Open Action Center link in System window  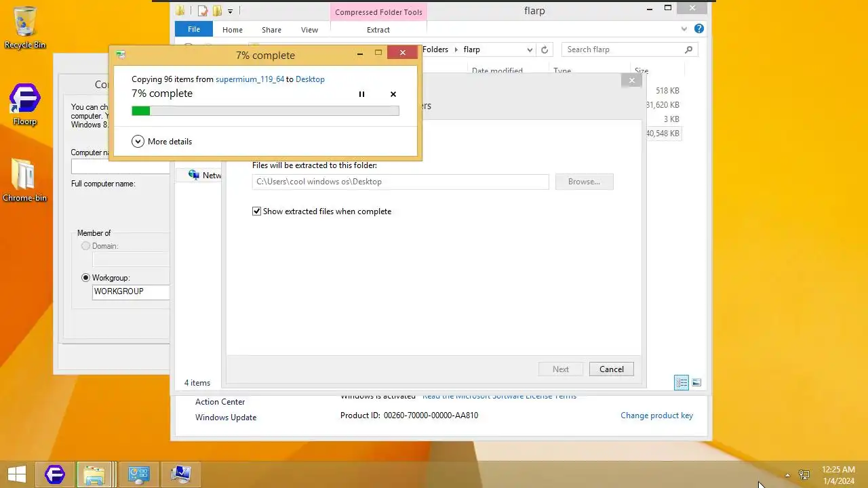[220, 402]
